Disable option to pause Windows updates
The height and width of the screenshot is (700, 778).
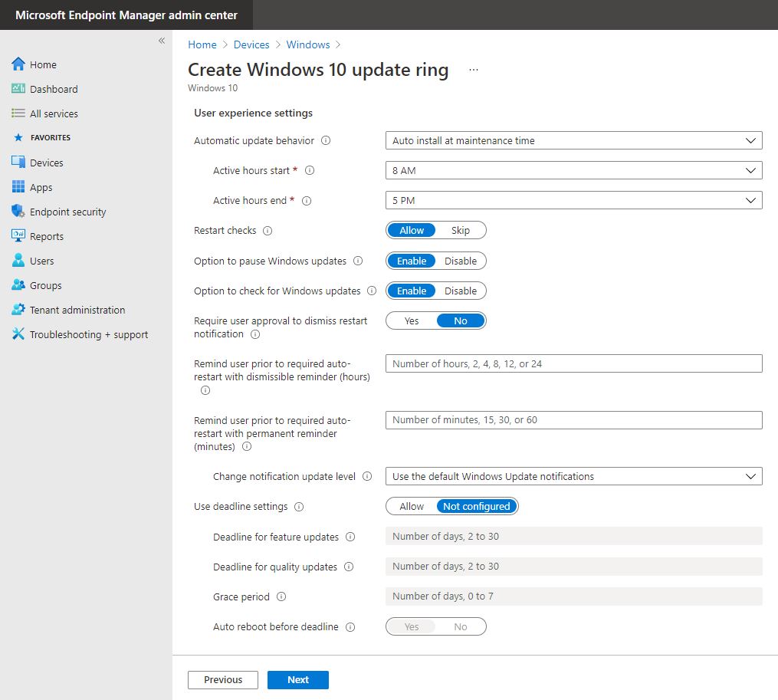[461, 261]
